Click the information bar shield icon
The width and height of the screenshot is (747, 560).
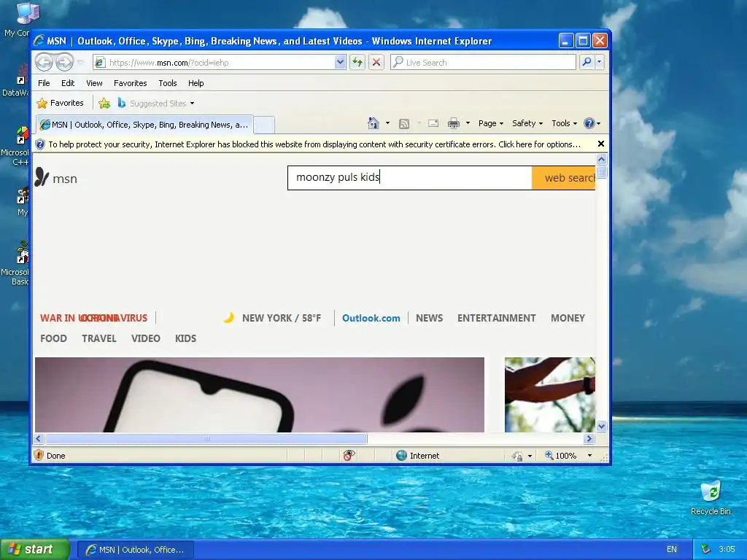(x=41, y=144)
